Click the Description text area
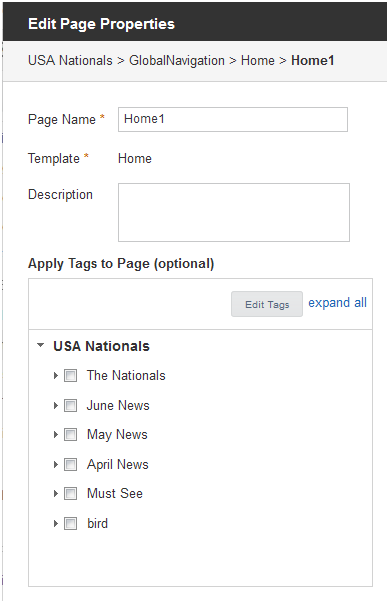 [x=234, y=212]
